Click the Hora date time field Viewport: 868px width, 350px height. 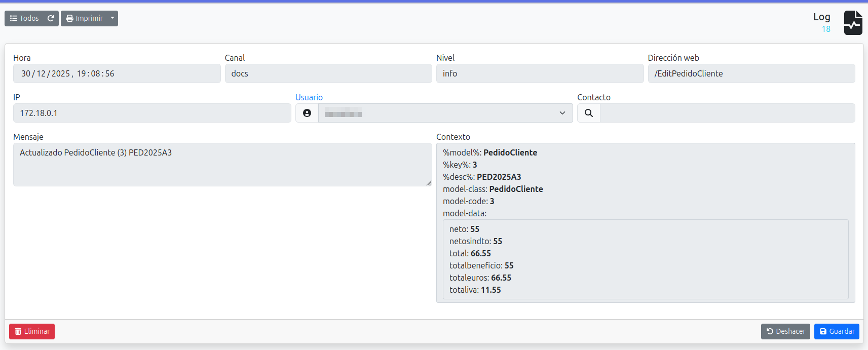click(117, 73)
